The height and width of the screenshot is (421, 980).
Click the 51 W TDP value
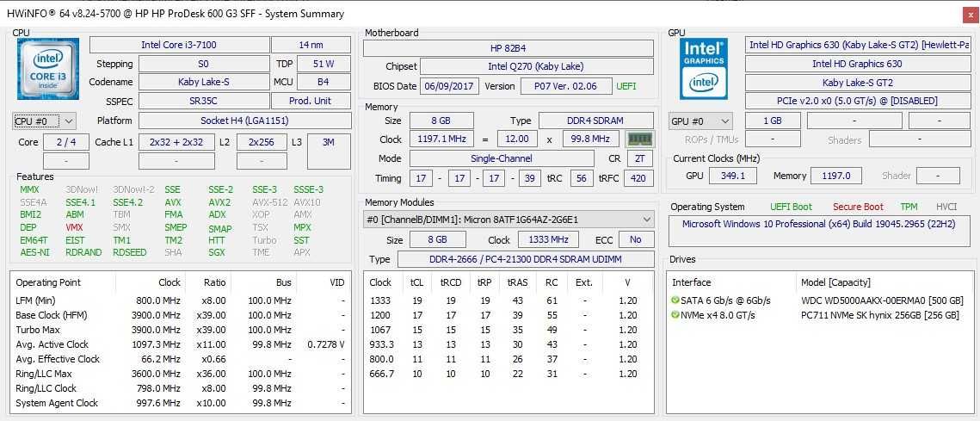tap(324, 64)
